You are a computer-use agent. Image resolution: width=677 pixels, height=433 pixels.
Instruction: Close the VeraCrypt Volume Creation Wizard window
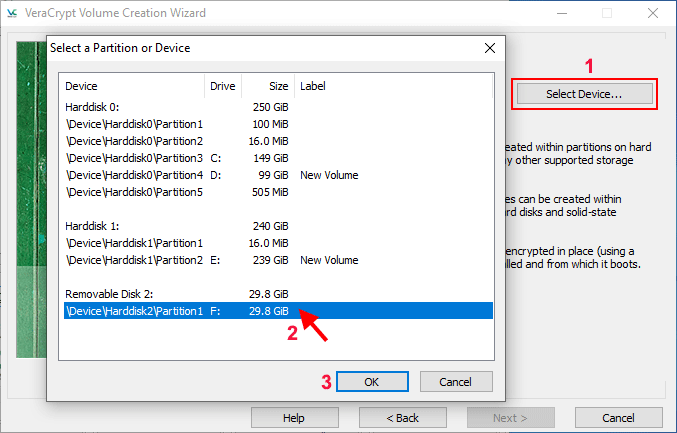653,13
